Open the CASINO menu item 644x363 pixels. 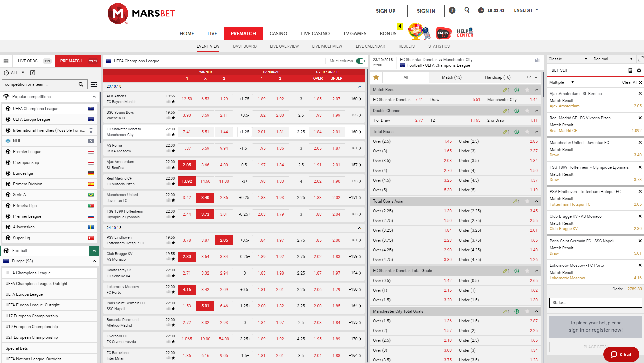pyautogui.click(x=278, y=34)
